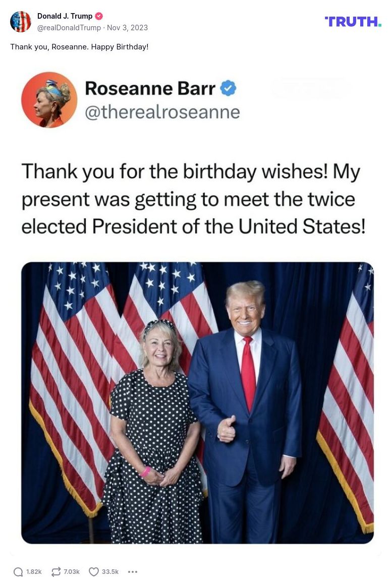Expand options with the ellipsis control
This screenshot has width=392, height=587.
tap(133, 572)
